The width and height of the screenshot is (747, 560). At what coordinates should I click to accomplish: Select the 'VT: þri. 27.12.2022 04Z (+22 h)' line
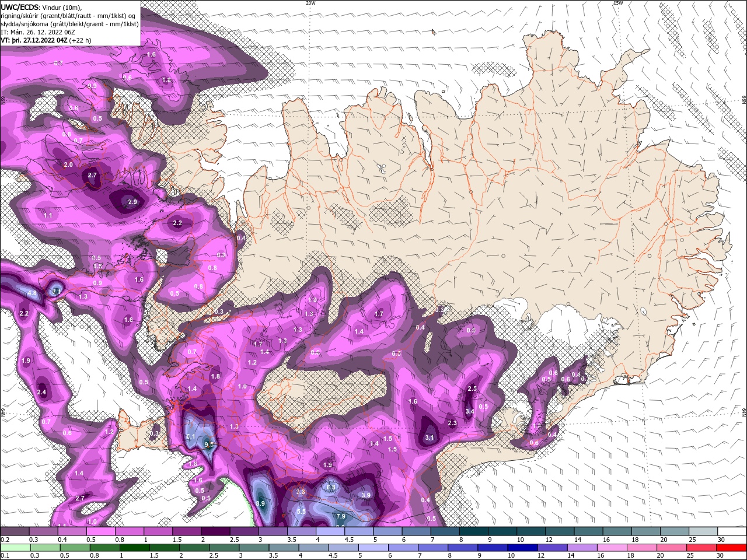point(45,40)
